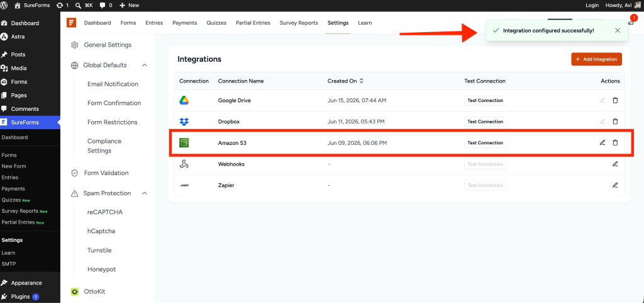Open the Survey Reports top tab
This screenshot has width=644, height=303.
click(x=299, y=23)
